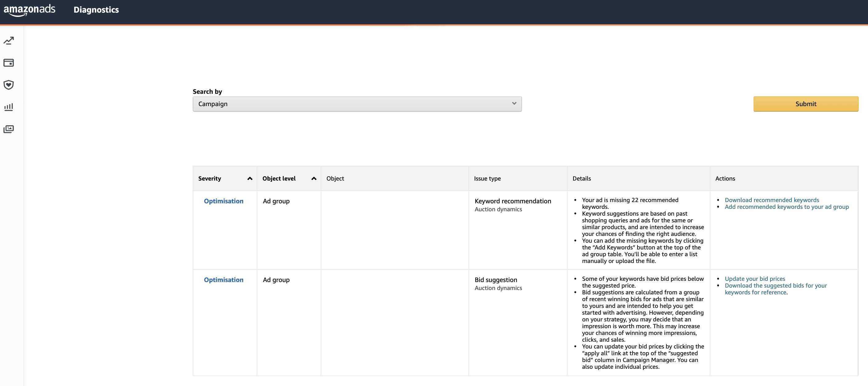Click the Issue type column header
Image resolution: width=868 pixels, height=386 pixels.
(x=487, y=178)
